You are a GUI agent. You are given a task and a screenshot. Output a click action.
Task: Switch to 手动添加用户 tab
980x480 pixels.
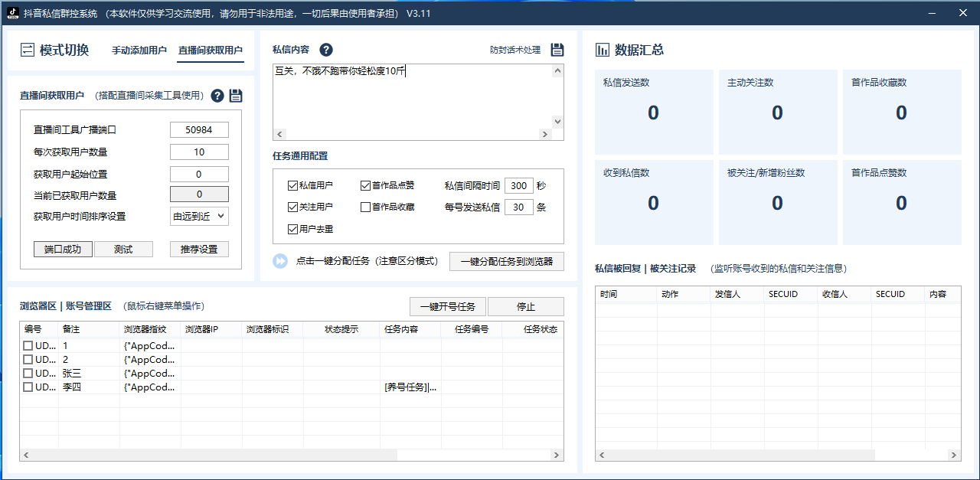pyautogui.click(x=139, y=51)
